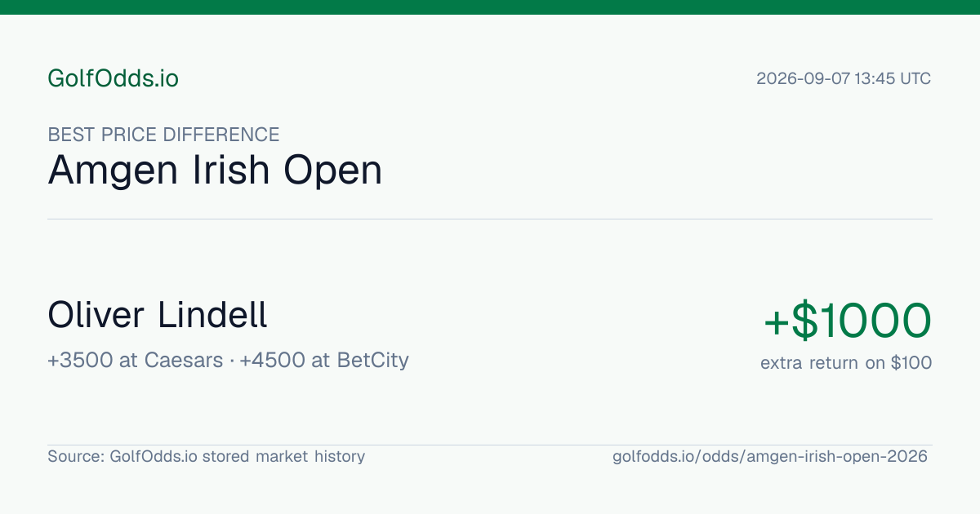The width and height of the screenshot is (980, 514).
Task: Click the Source: label in the footer
Action: click(76, 457)
